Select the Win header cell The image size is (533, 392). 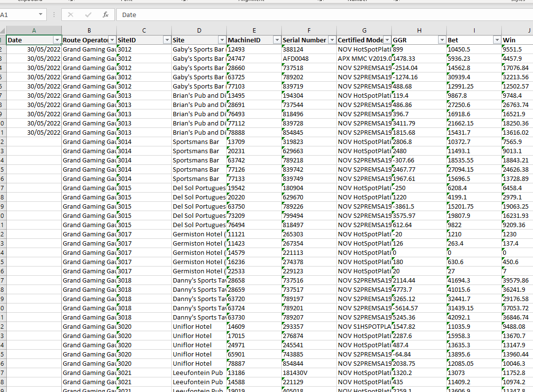coord(517,40)
